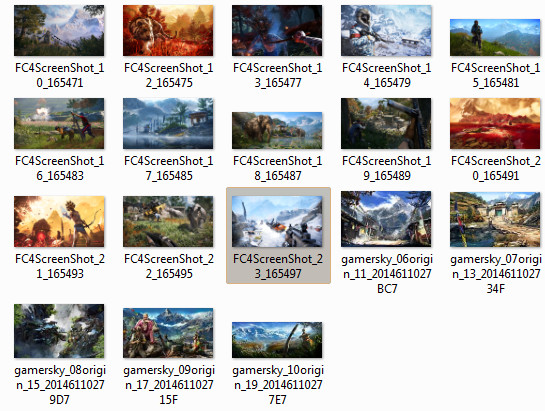The height and width of the screenshot is (411, 545).
Task: Select the FC4ScreenShot_16_165483 field image
Action: (x=59, y=123)
